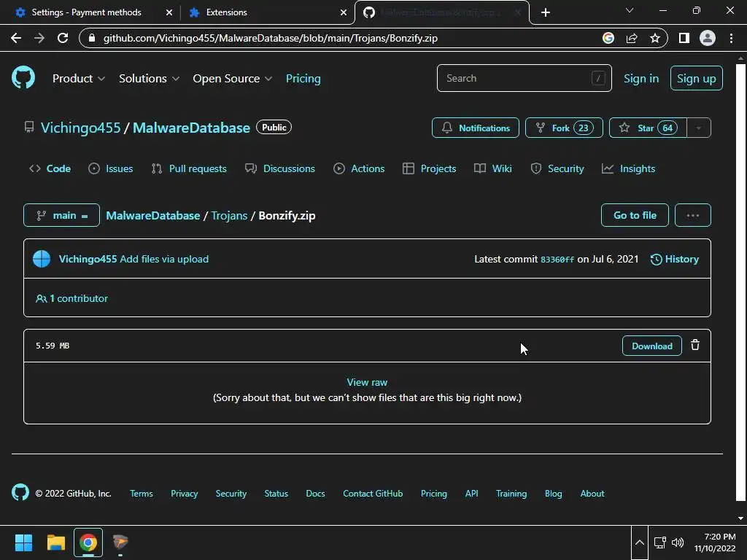Open the footer Contact GitHub link
Image resolution: width=747 pixels, height=560 pixels.
pyautogui.click(x=373, y=494)
